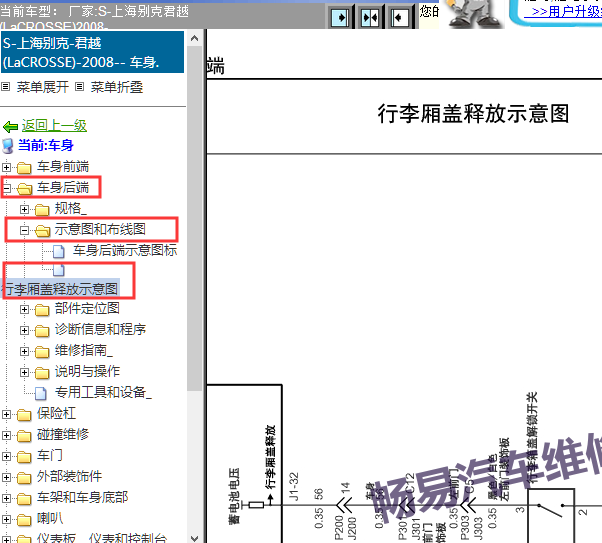
Task: Click the sidebar scroll up arrow
Action: pos(195,38)
